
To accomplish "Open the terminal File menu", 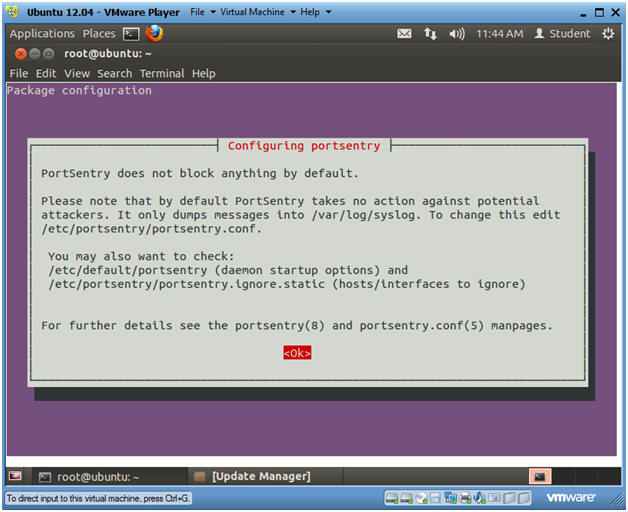I will pos(19,74).
